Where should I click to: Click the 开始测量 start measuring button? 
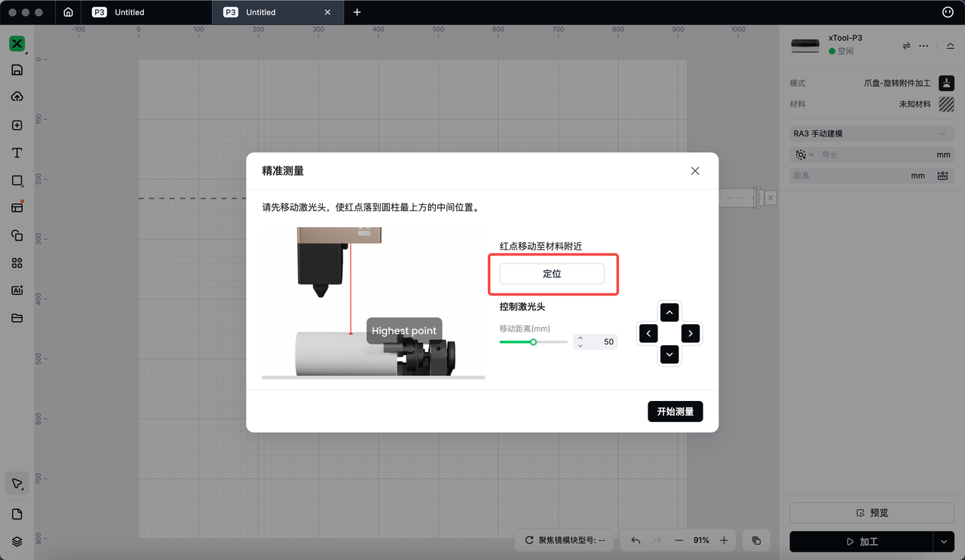click(675, 412)
